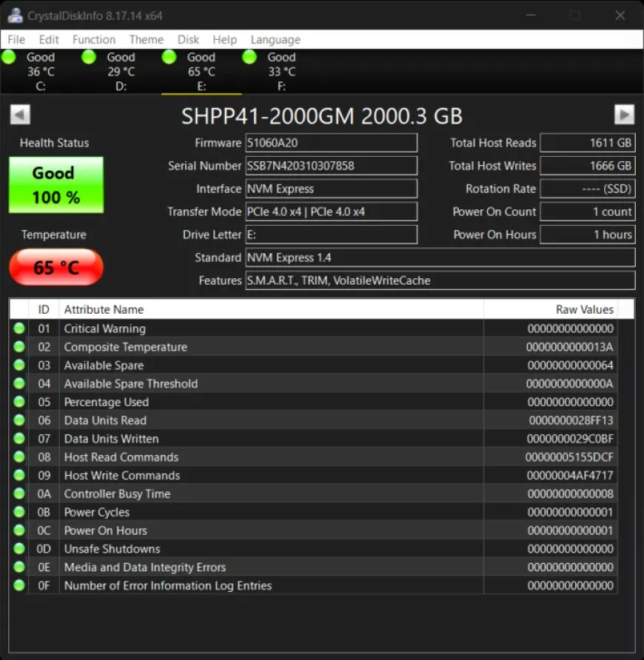This screenshot has height=660, width=644.
Task: Click status dot for Available Spare row 03
Action: 19,365
